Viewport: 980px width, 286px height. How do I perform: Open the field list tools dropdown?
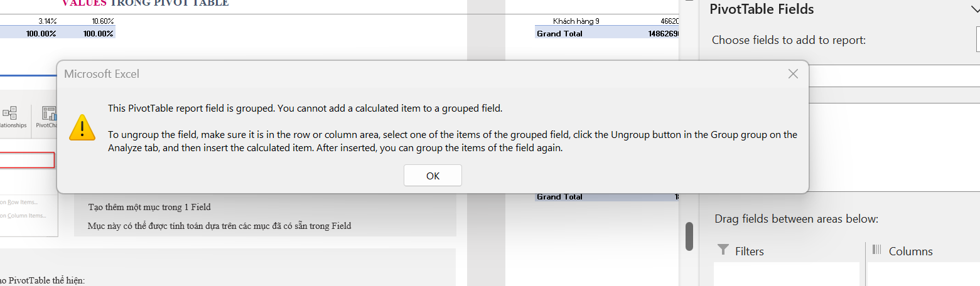point(978,40)
